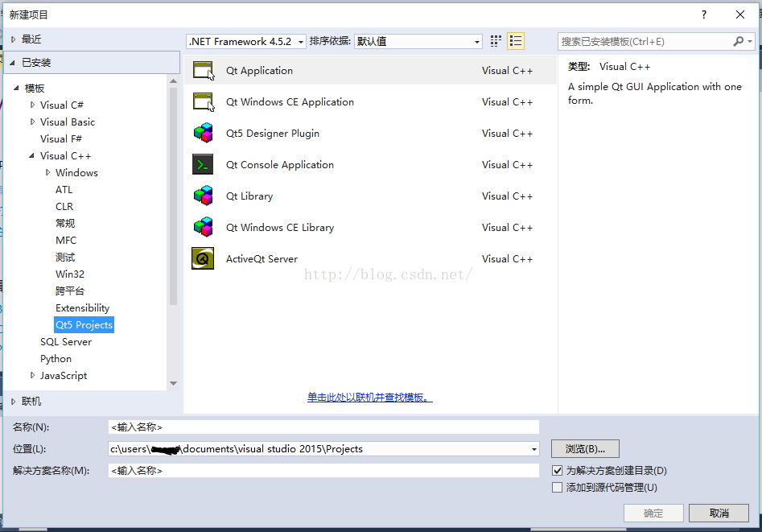Select Visual F# in the tree
The image size is (762, 532).
[x=61, y=139]
